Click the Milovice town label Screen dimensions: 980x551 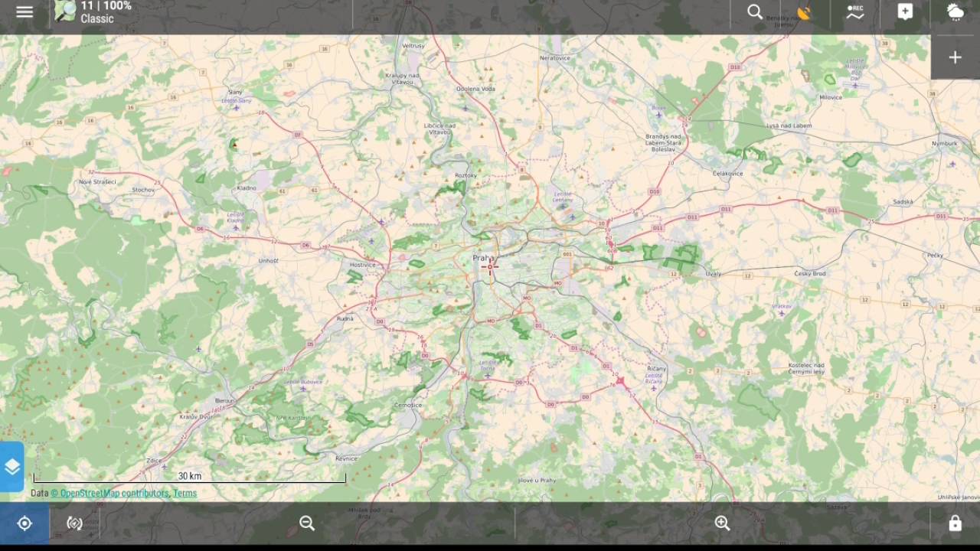point(831,98)
